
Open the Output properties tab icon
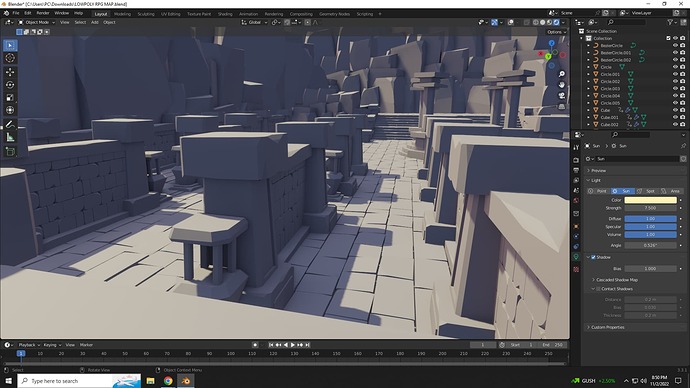576,170
